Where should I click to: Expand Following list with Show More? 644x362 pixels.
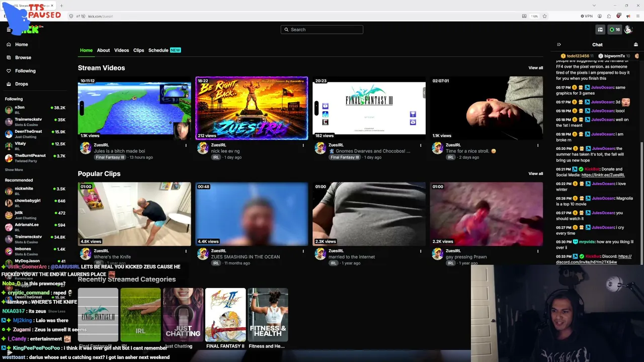click(14, 170)
